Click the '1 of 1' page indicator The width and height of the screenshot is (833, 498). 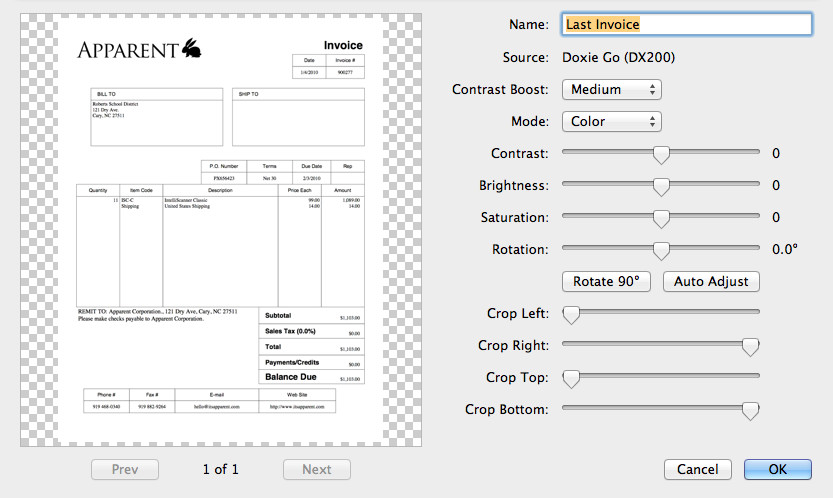(220, 469)
